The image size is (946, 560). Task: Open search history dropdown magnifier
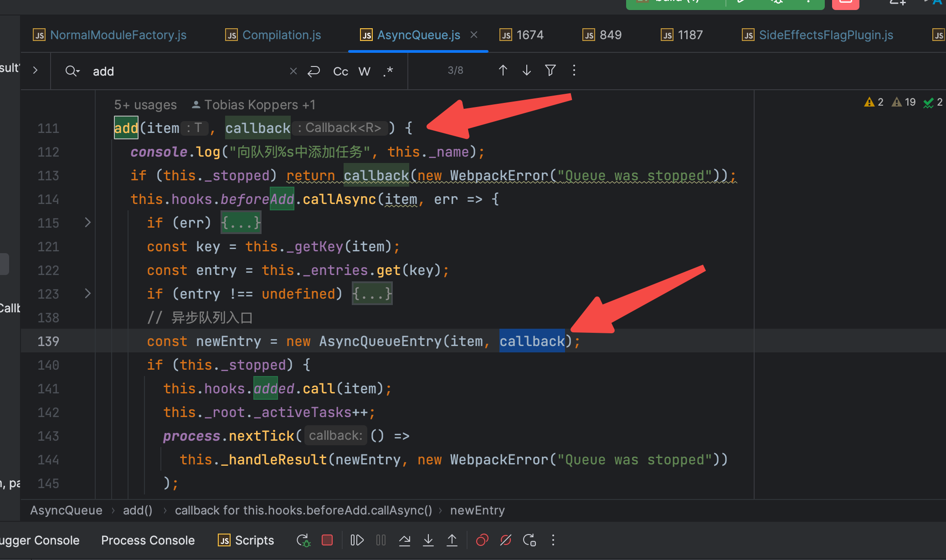(72, 71)
